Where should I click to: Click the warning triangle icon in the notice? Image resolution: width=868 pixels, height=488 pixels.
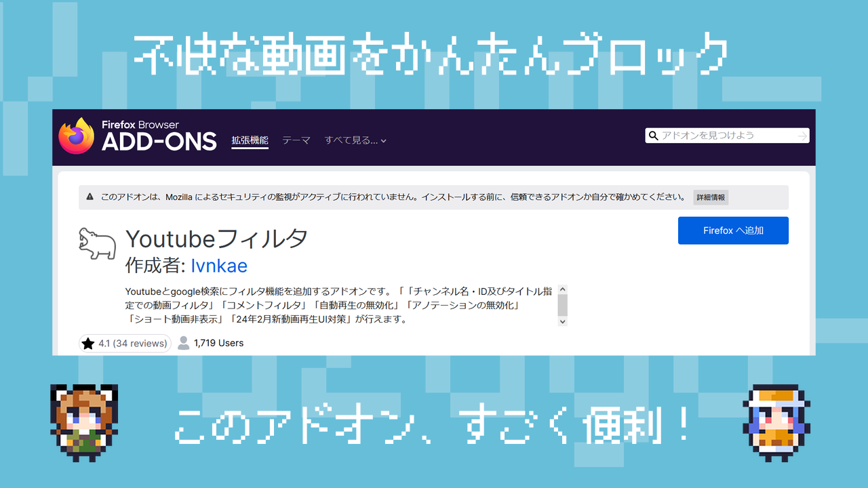coord(90,197)
